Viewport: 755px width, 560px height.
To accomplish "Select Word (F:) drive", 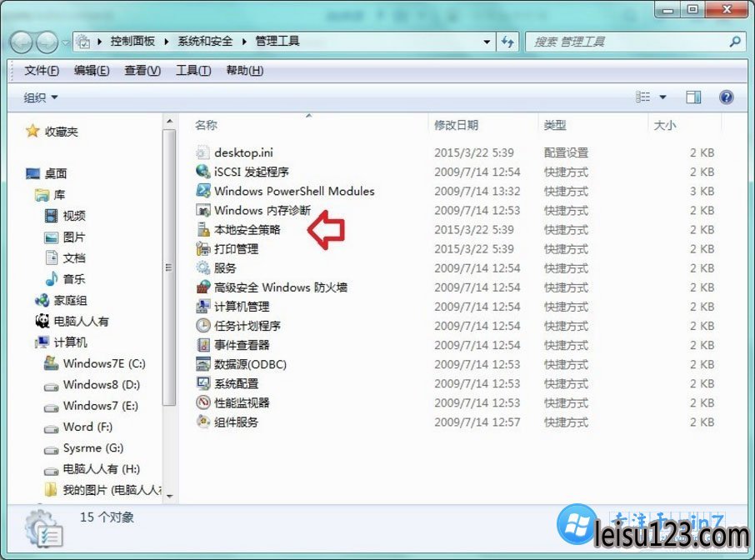I will pyautogui.click(x=78, y=427).
